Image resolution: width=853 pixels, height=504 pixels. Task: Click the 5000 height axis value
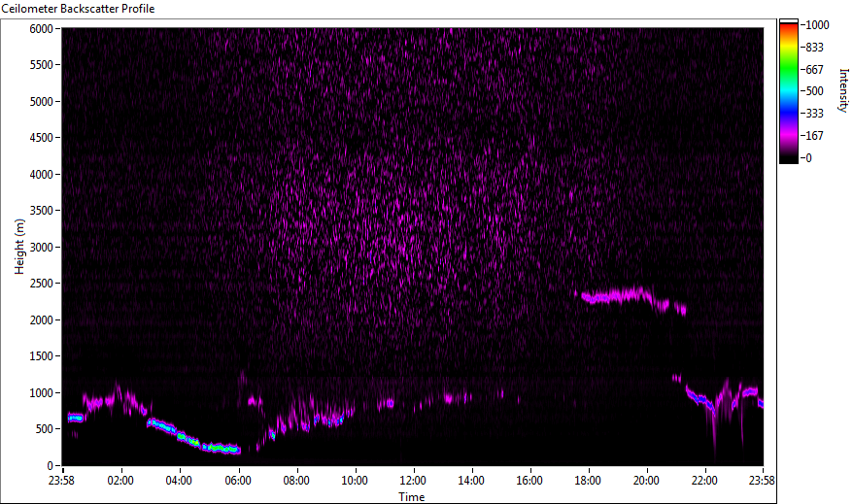coord(42,102)
